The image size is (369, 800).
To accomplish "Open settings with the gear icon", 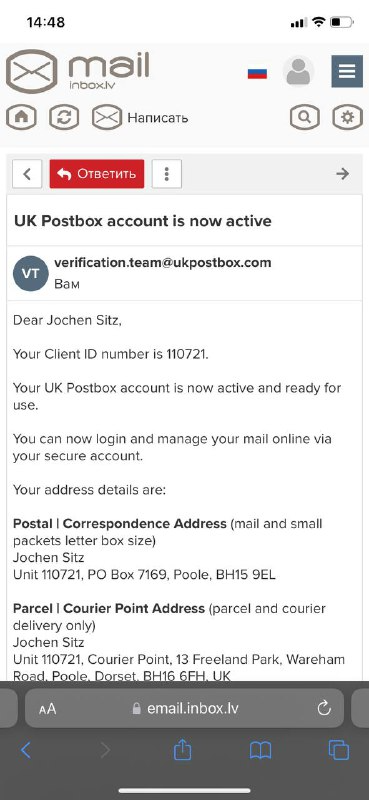I will (x=348, y=117).
